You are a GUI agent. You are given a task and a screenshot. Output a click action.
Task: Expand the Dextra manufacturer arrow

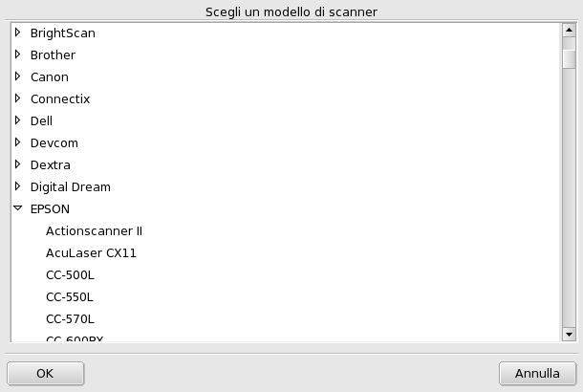17,164
